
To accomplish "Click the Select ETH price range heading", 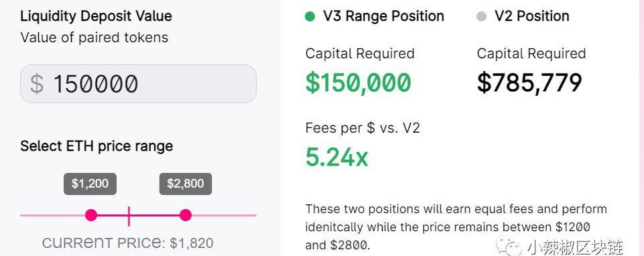I will tap(96, 146).
